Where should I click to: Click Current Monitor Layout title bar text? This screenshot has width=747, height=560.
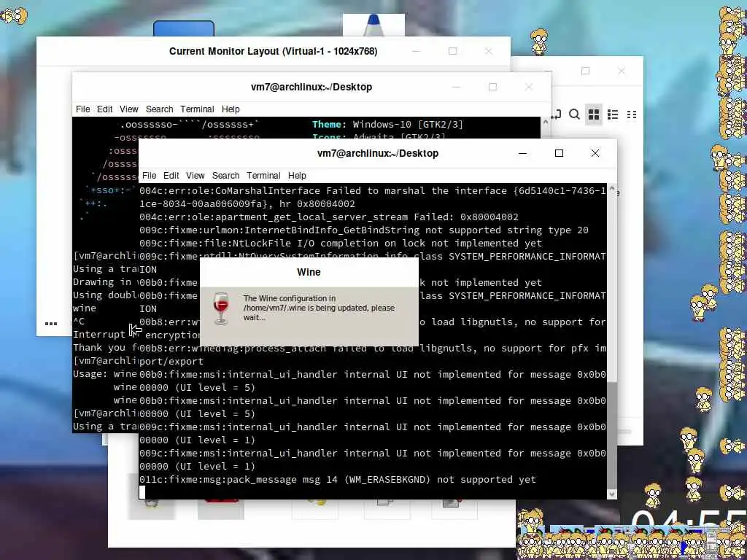(273, 51)
